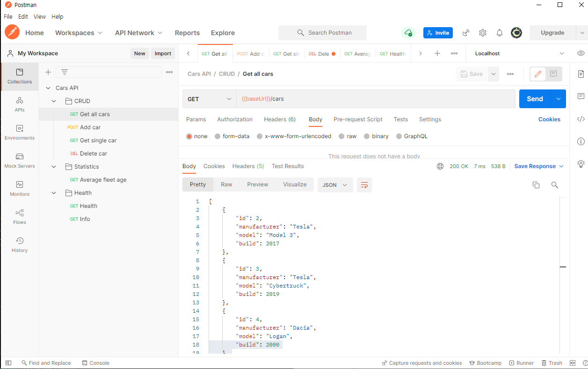Open the Collections sidebar panel
Screen dimensions: 588x369
[x=20, y=77]
